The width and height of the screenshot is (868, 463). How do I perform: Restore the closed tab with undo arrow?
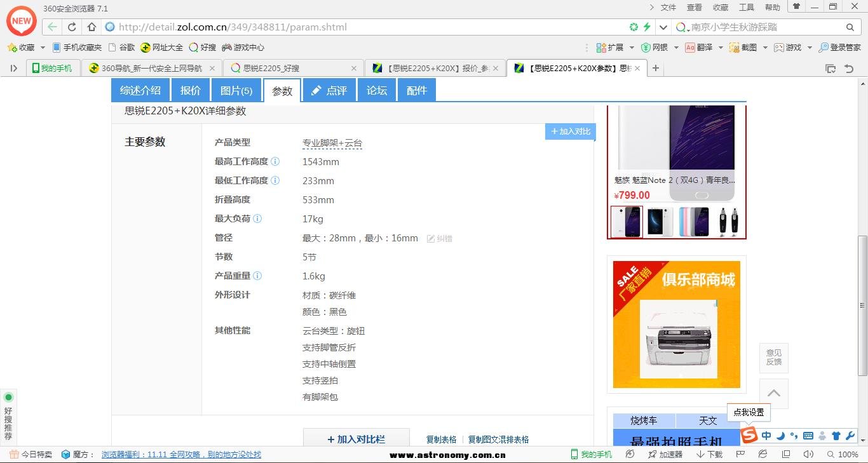[x=849, y=69]
